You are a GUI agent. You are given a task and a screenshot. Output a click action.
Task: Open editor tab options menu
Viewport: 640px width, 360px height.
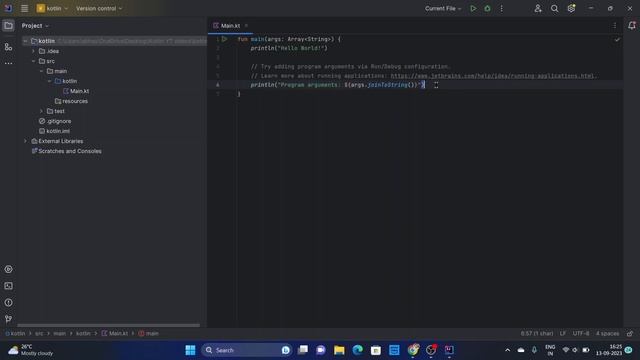tap(615, 26)
